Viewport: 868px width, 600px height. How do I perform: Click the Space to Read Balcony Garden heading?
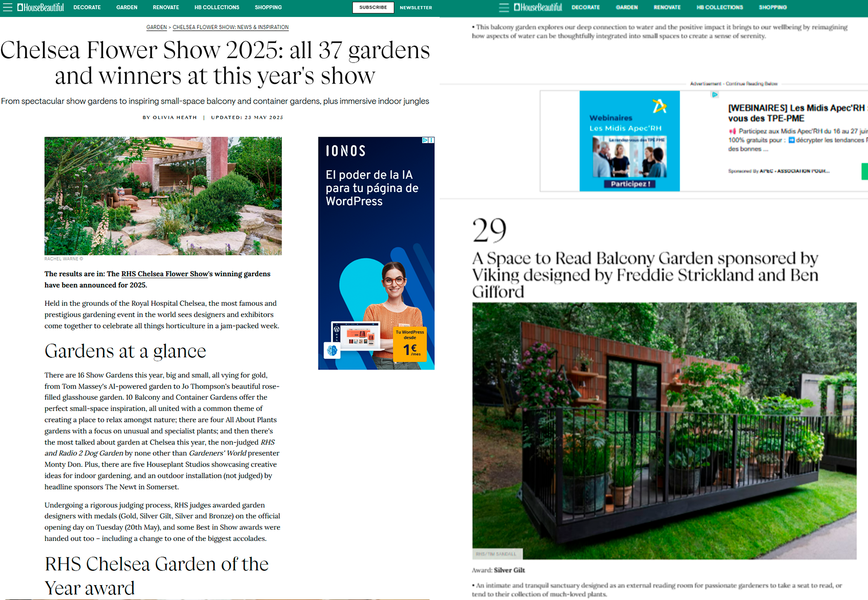click(645, 275)
